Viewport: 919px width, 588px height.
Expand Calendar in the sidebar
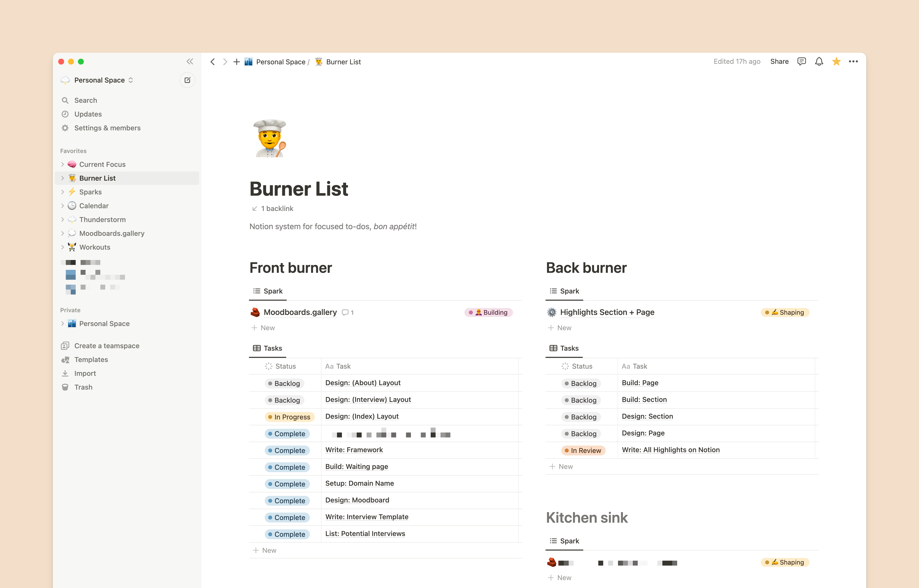click(x=63, y=206)
